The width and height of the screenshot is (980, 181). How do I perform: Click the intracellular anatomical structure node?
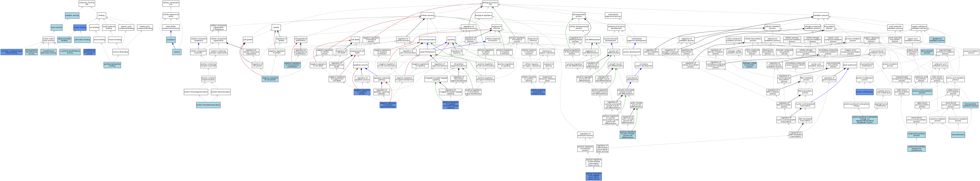pyautogui.click(x=171, y=27)
